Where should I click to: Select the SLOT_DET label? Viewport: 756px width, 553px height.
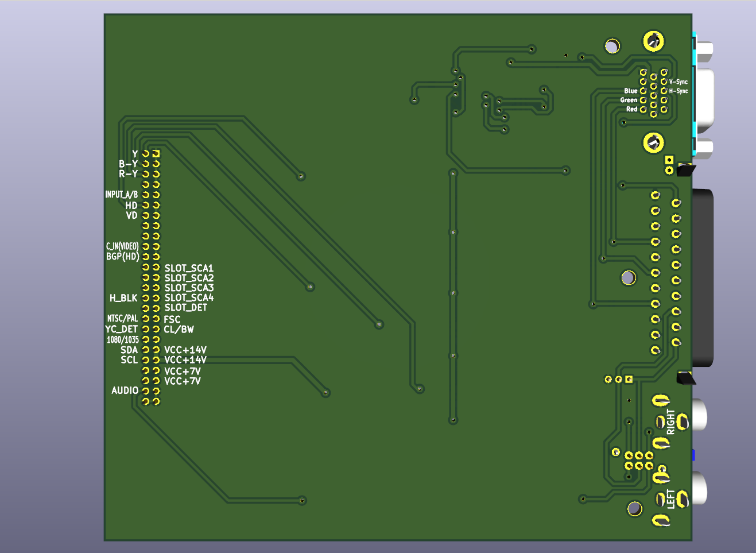[x=186, y=307]
